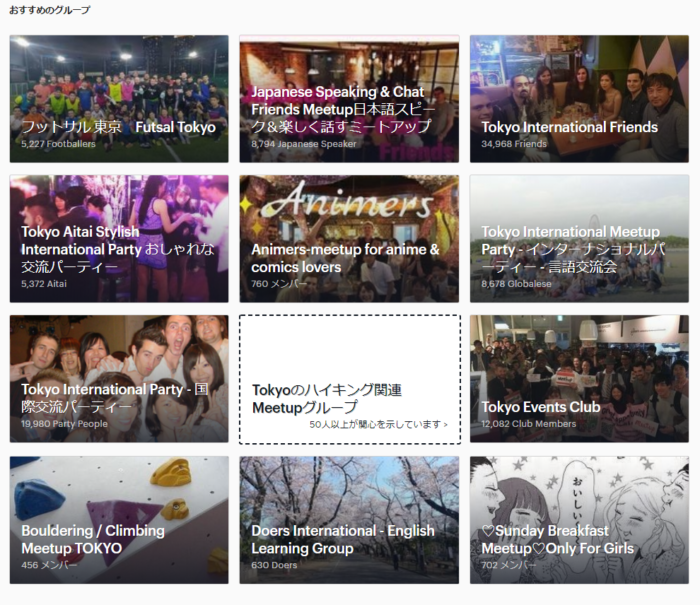
Task: Open the Futsal Tokyo group card
Action: [119, 99]
